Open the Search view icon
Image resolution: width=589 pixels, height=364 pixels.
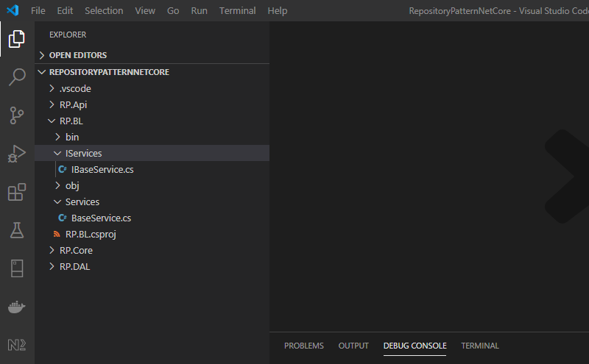pos(16,77)
